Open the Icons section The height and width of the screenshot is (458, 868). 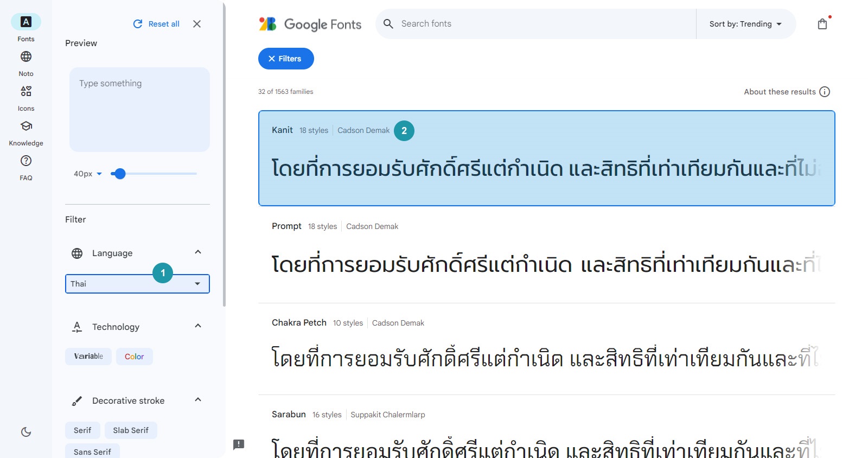[x=26, y=91]
